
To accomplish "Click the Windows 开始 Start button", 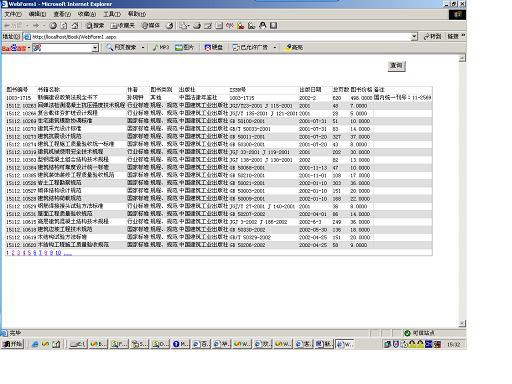I will coord(13,344).
